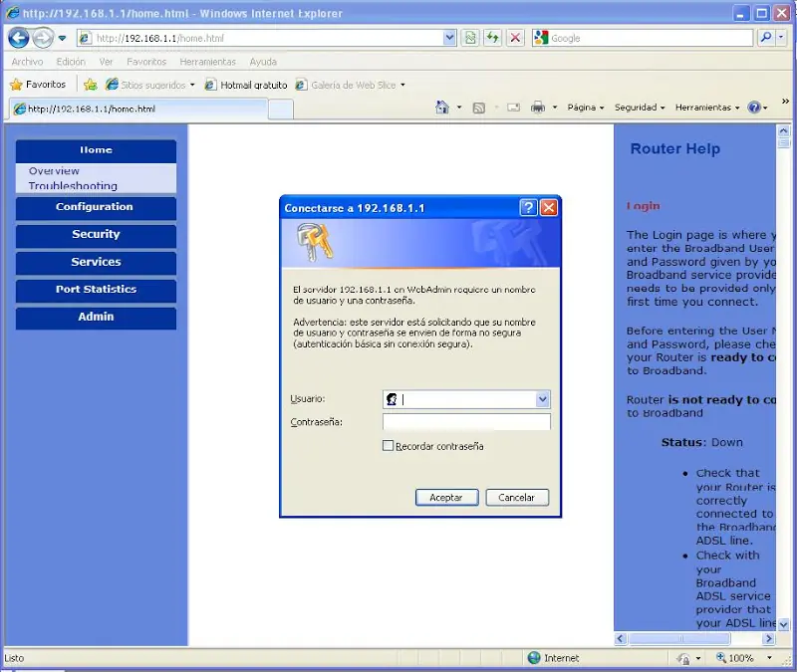
Task: Open Sitios sugeridos favorites link
Action: (150, 85)
